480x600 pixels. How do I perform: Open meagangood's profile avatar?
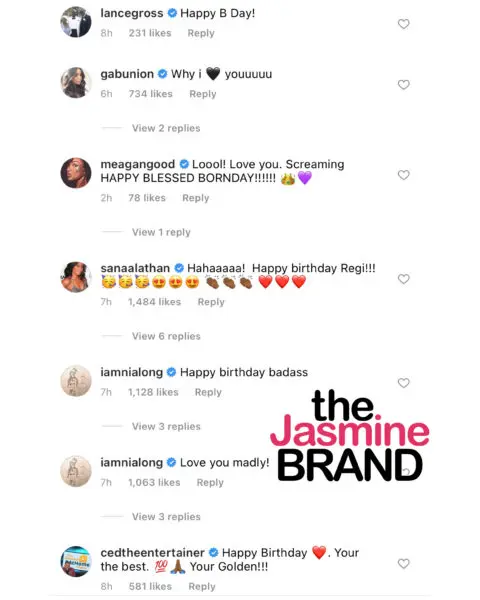click(x=76, y=173)
